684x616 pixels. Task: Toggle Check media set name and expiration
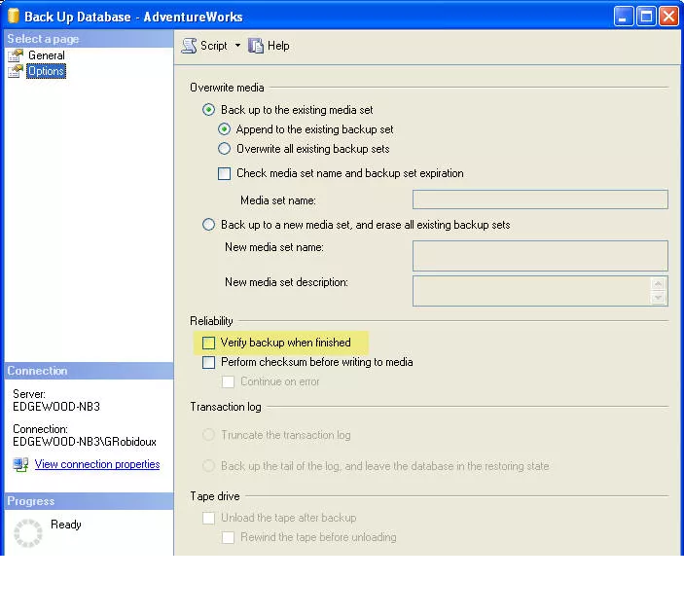[x=224, y=174]
